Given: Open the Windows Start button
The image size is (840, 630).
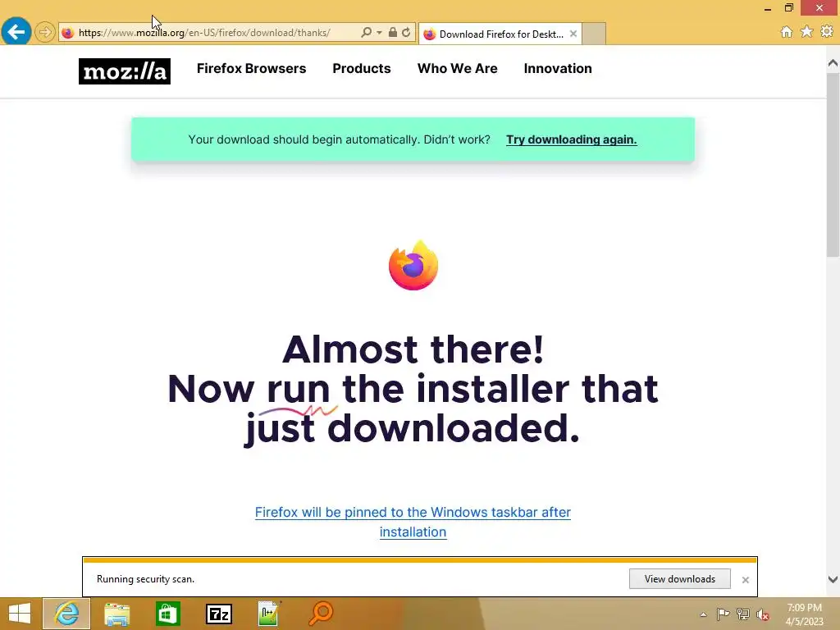Looking at the screenshot, I should click(x=20, y=614).
